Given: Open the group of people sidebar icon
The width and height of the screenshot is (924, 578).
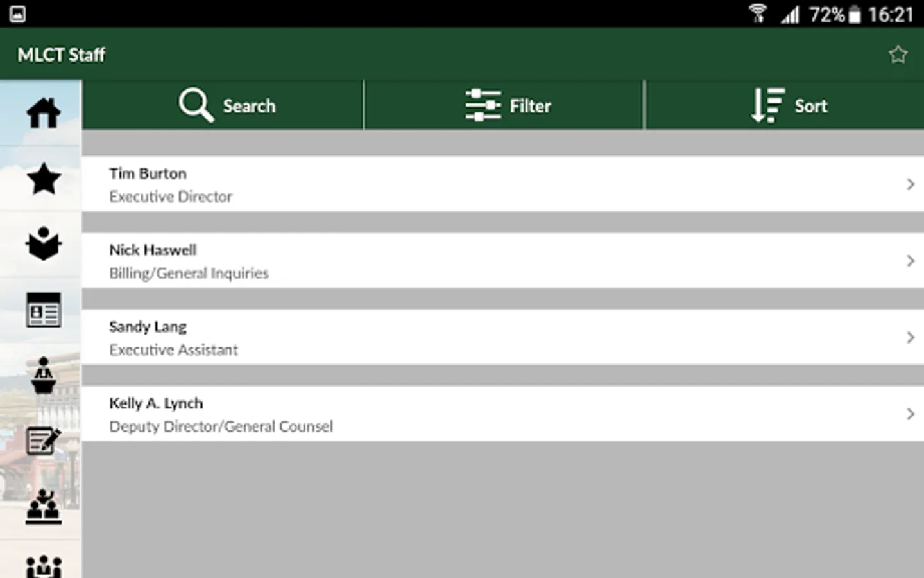Looking at the screenshot, I should point(43,566).
